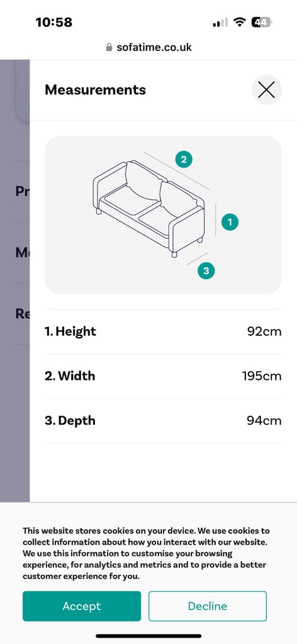Close the Measurements panel with X

pos(266,90)
